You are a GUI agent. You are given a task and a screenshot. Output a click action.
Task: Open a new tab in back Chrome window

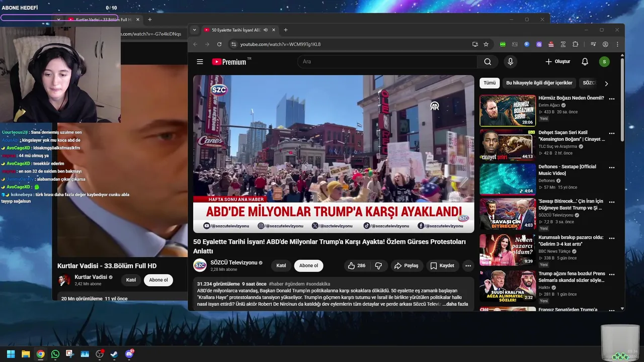[x=149, y=20]
